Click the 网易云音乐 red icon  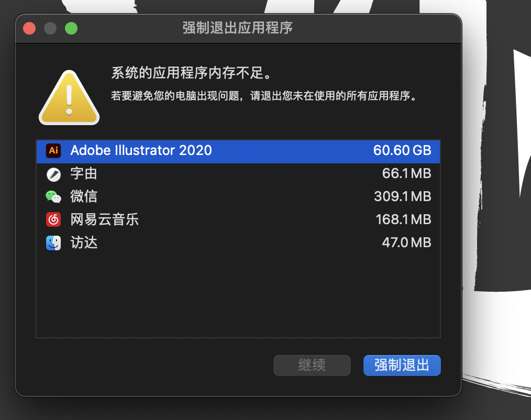click(53, 219)
